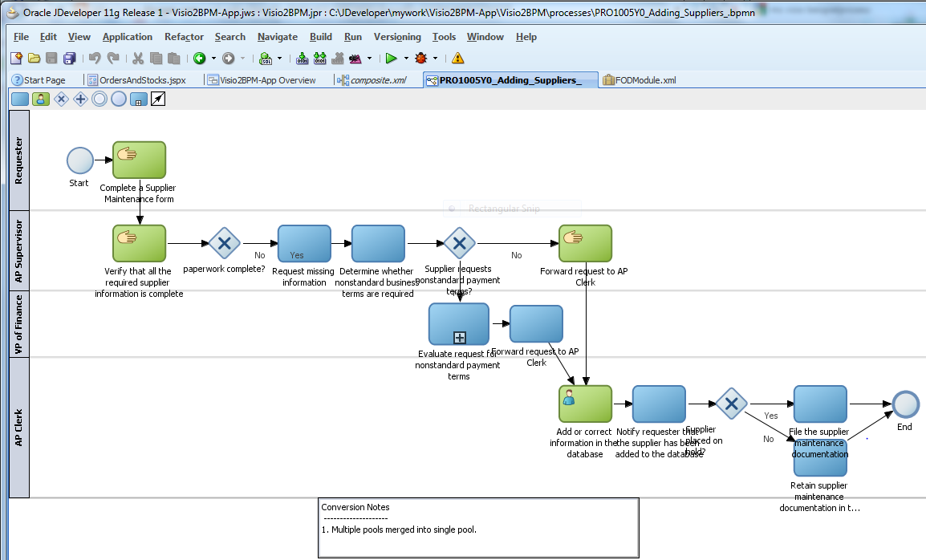
Task: Switch to the OrdersAndStocks.jspx tab
Action: click(137, 79)
